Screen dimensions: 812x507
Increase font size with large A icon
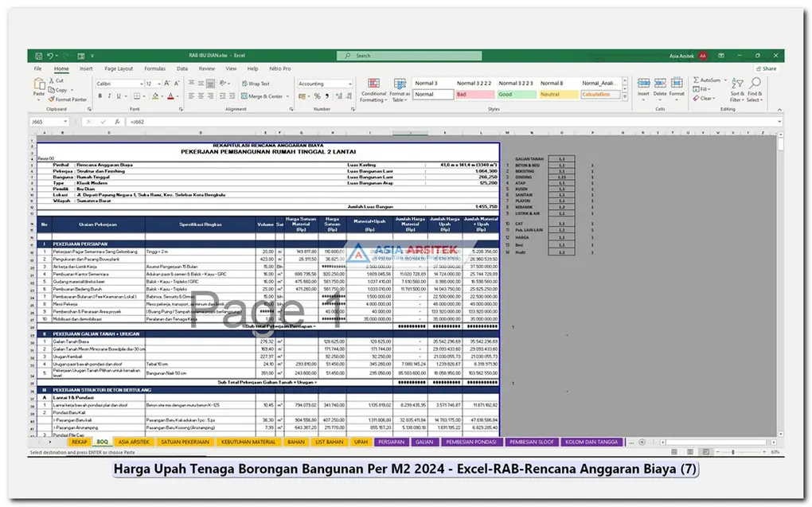[x=166, y=84]
